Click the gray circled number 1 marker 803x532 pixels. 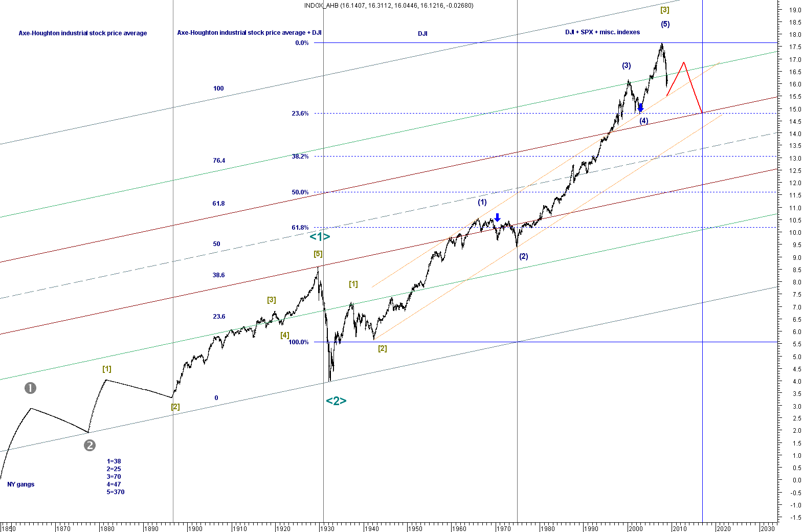[x=30, y=388]
